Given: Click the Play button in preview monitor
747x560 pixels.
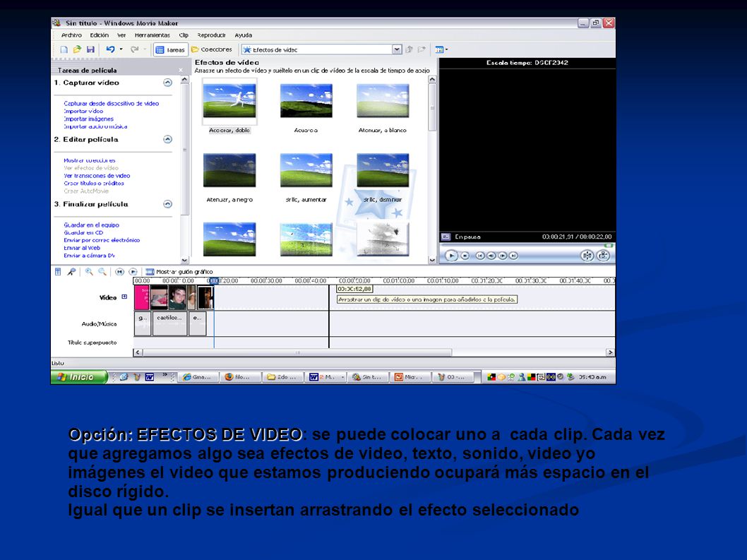Looking at the screenshot, I should pos(451,256).
